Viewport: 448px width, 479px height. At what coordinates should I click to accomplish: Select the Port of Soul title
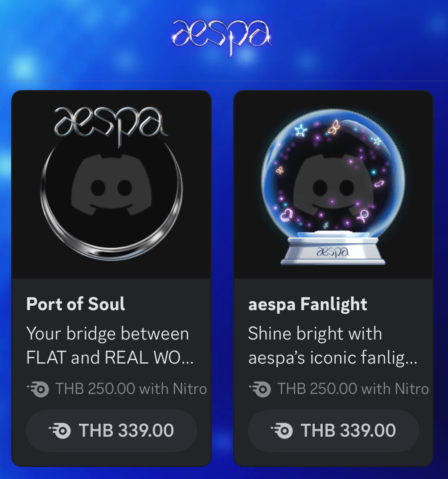(x=76, y=304)
